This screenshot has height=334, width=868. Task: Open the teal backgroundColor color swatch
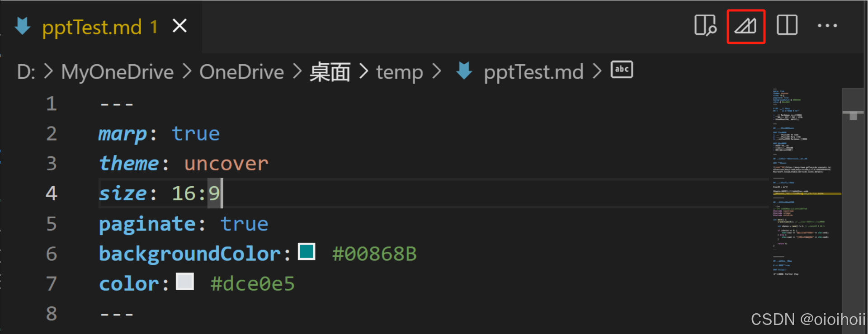(307, 252)
